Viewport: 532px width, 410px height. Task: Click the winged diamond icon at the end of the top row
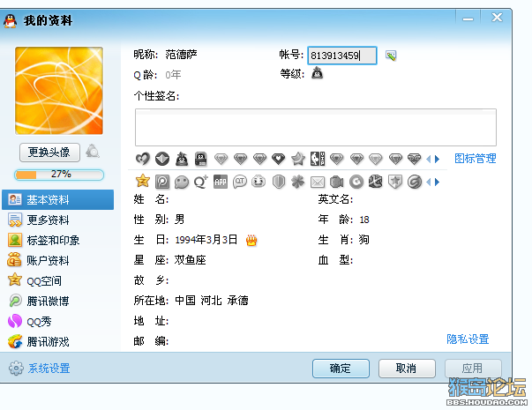(415, 159)
